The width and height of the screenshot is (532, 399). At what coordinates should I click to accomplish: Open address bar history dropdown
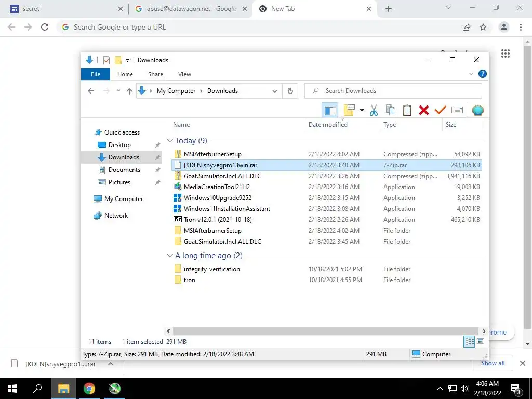(275, 91)
